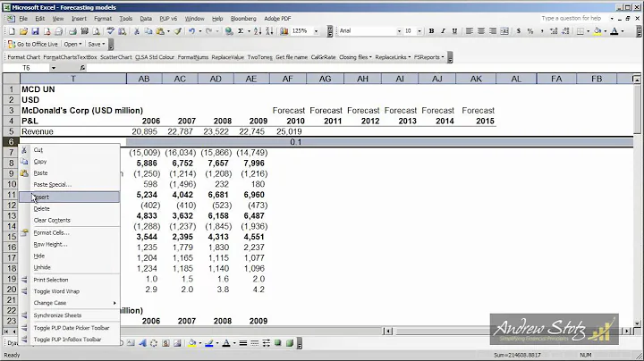Toggle Underline formatting

click(454, 31)
